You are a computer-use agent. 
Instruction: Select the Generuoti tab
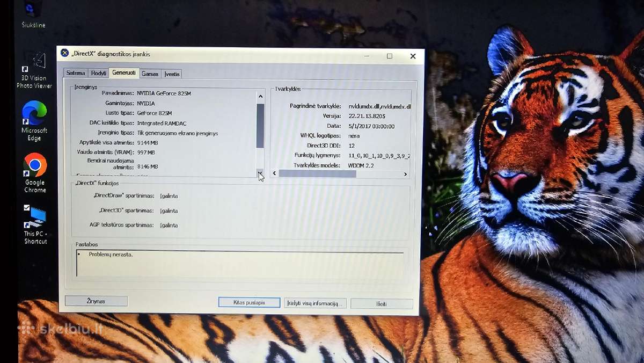coord(124,72)
